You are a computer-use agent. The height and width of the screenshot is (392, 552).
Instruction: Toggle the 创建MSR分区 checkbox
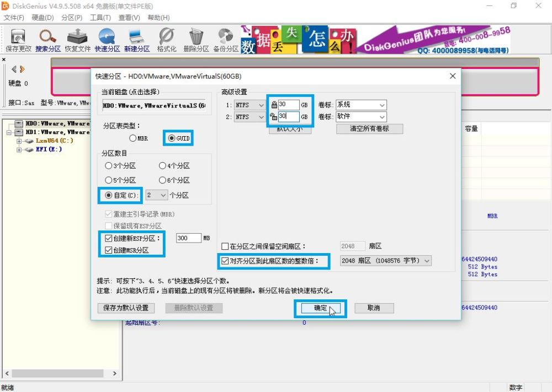[x=108, y=250]
